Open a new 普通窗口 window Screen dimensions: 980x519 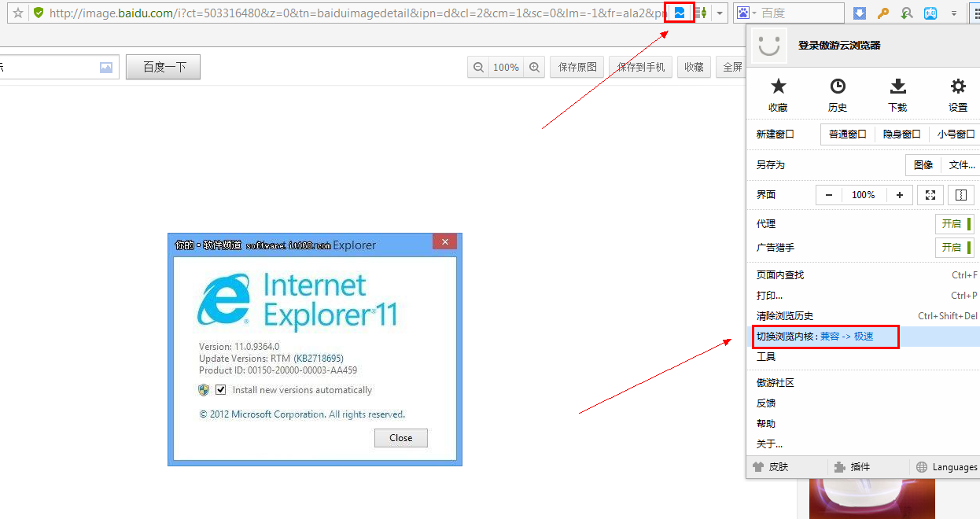(x=848, y=134)
